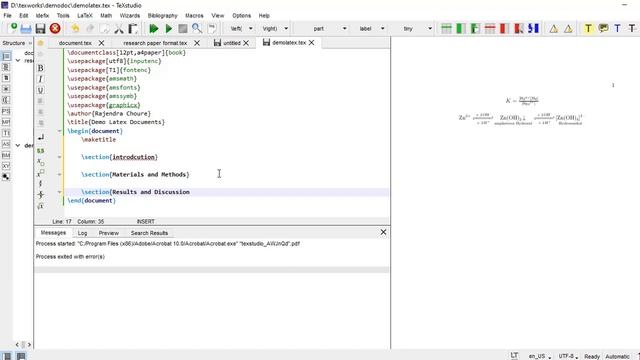
Task: Collapse the demolatex structure tree entry
Action: pyautogui.click(x=18, y=145)
